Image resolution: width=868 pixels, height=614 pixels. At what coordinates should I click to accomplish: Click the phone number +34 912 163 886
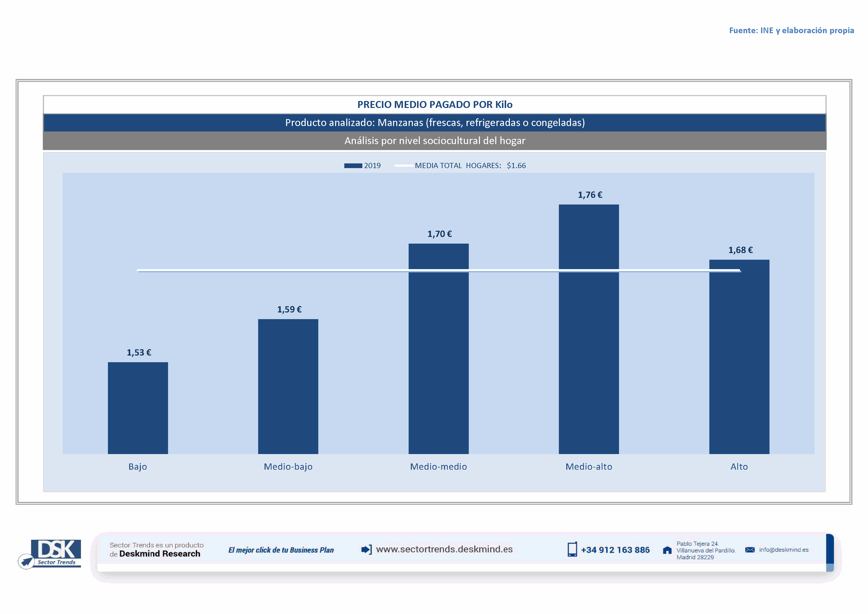[x=615, y=550]
